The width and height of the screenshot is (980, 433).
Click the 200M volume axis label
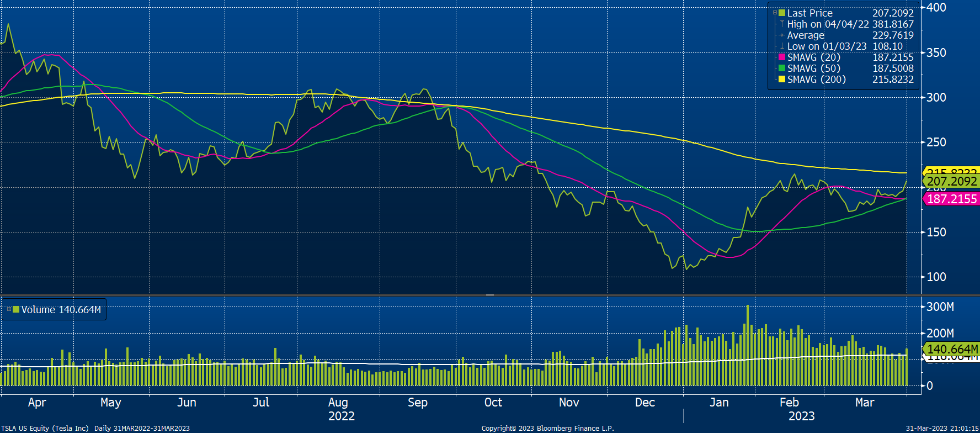(940, 333)
